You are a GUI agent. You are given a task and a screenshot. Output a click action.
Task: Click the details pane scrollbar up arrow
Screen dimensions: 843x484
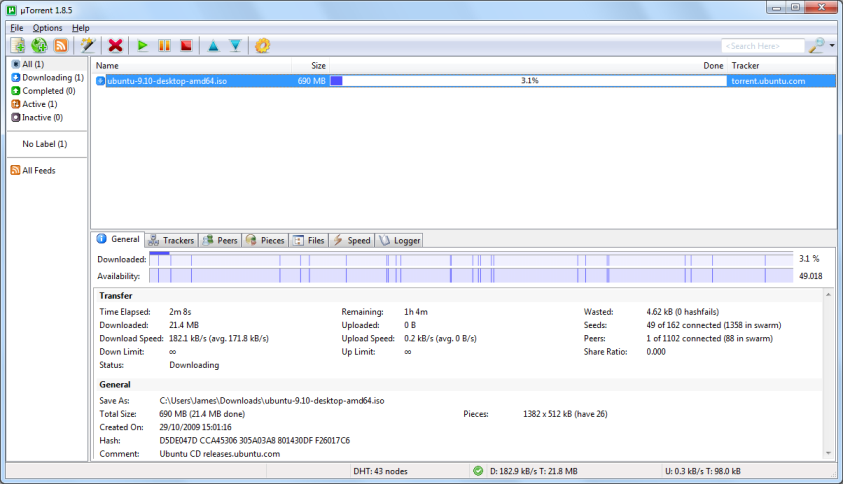[x=828, y=295]
